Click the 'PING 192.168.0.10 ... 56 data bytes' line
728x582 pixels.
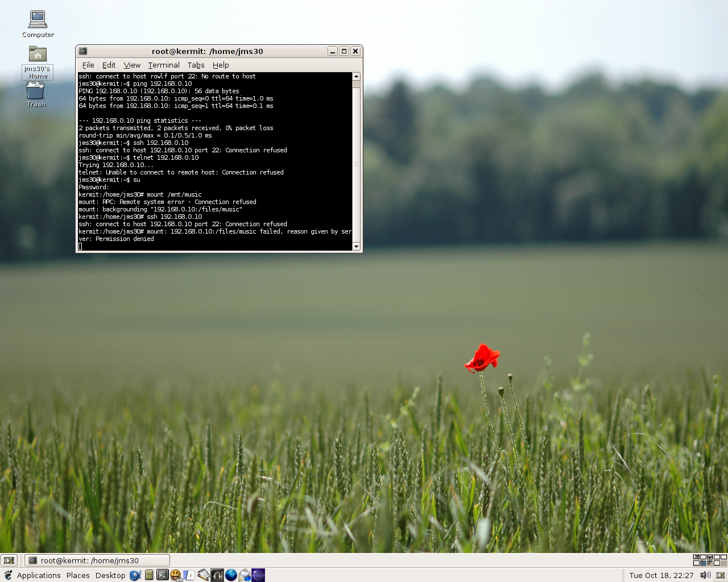click(159, 91)
